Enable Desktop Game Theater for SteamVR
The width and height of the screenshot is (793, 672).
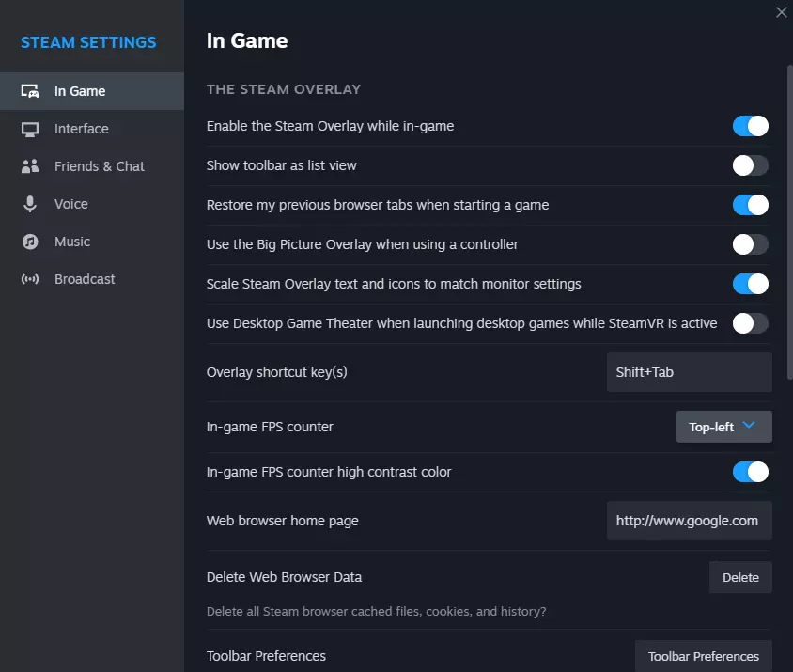[751, 323]
